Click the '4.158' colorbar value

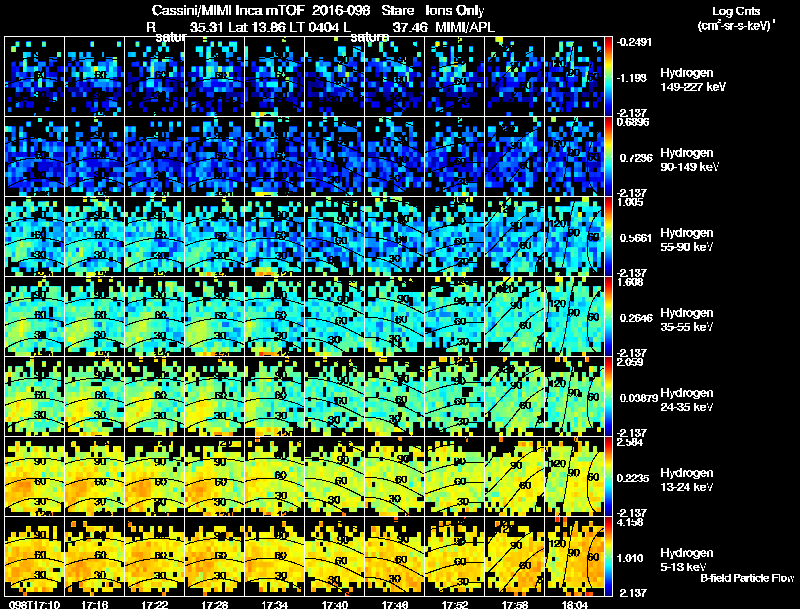(x=630, y=522)
